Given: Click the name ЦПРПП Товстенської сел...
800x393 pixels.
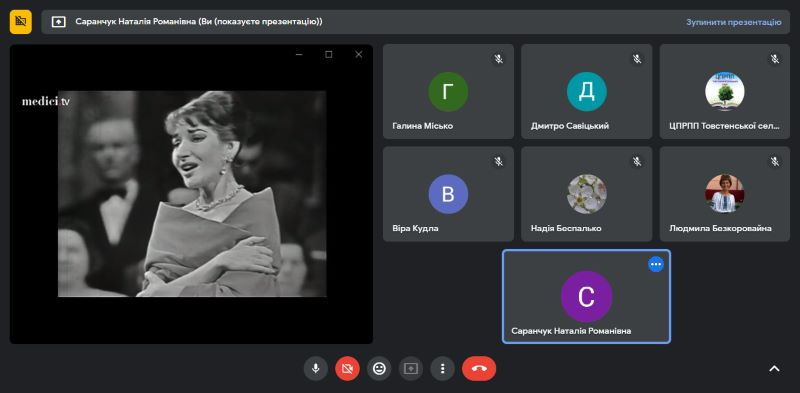Looking at the screenshot, I should (724, 126).
